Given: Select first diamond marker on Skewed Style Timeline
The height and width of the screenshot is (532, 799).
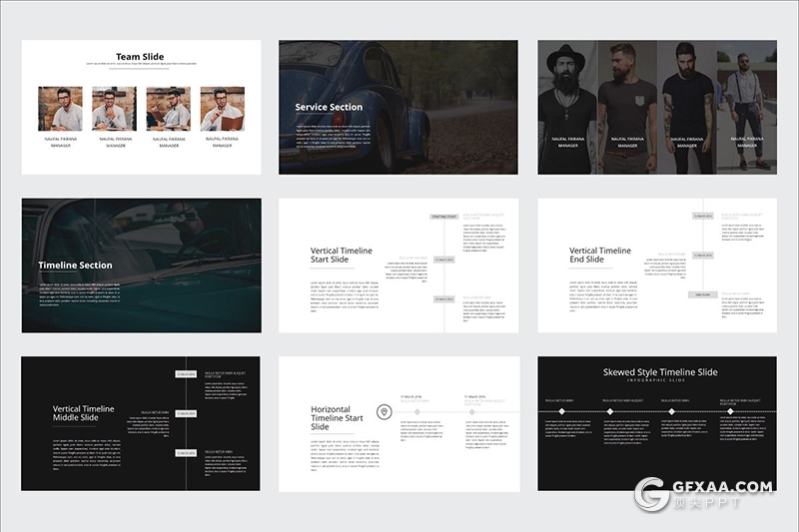Looking at the screenshot, I should pyautogui.click(x=560, y=411).
